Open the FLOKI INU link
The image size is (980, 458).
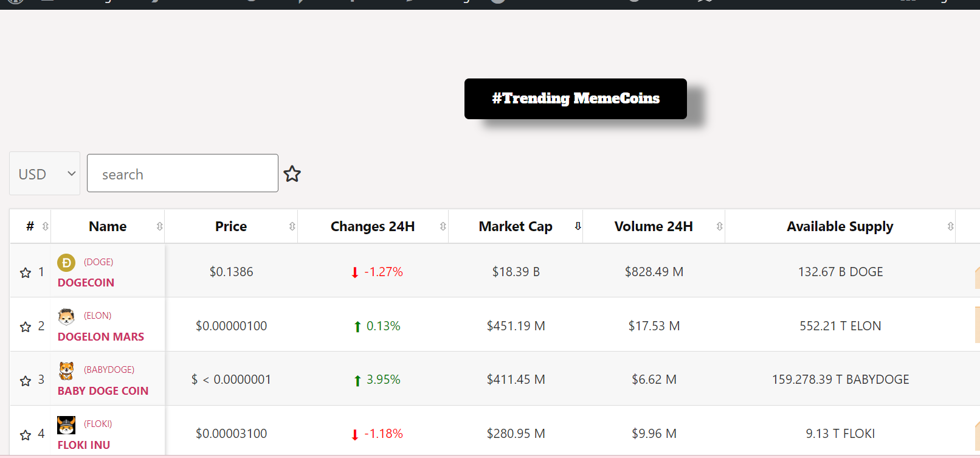[x=83, y=445]
